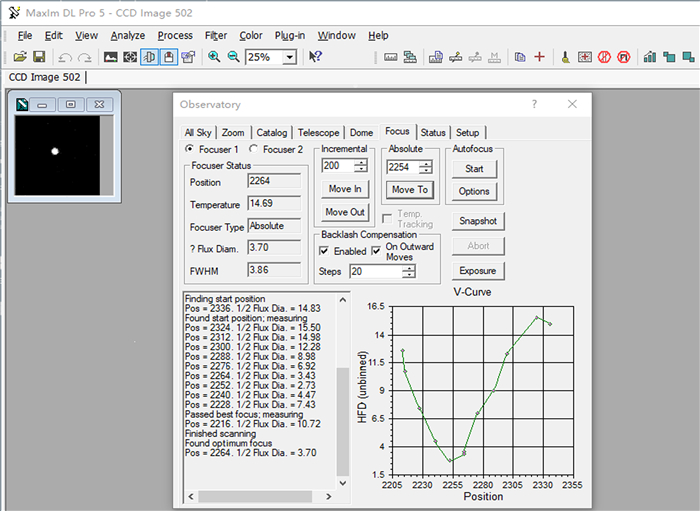Click the Incremental step spinner arrows
This screenshot has height=511, width=700.
coord(361,166)
